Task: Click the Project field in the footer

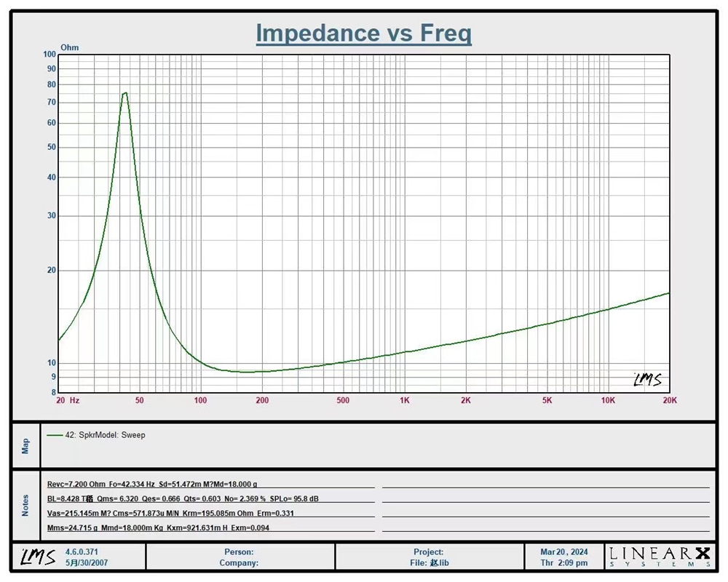Action: [x=428, y=552]
